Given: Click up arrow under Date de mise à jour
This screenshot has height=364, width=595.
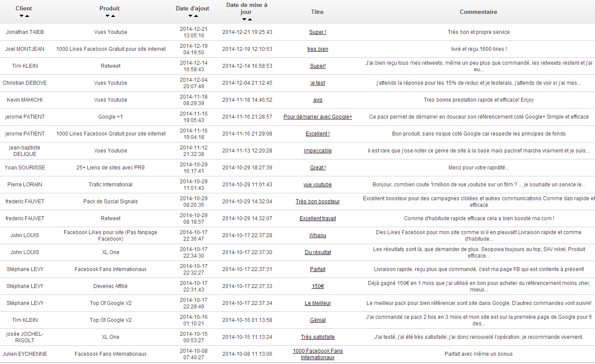Looking at the screenshot, I should coord(250,20).
